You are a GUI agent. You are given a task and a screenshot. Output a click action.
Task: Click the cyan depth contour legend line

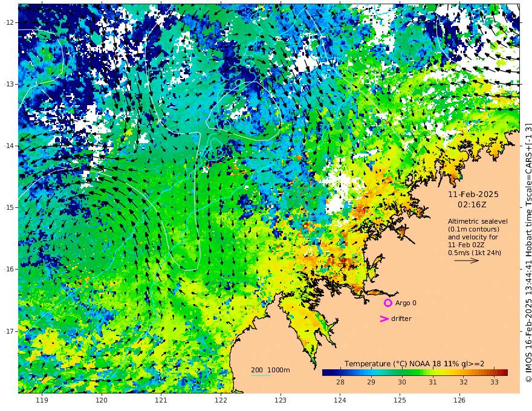[260, 375]
